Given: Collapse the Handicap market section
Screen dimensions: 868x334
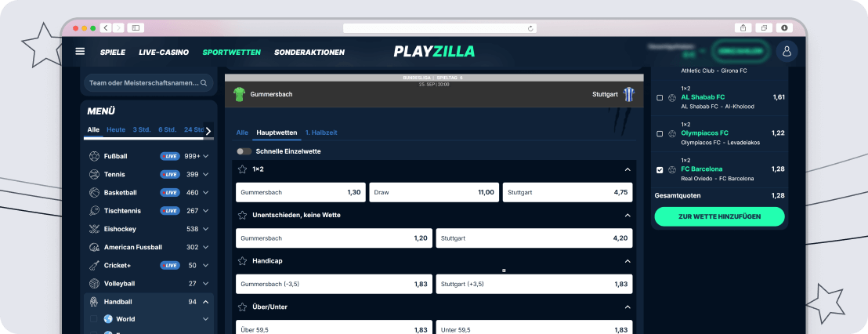Looking at the screenshot, I should [627, 260].
